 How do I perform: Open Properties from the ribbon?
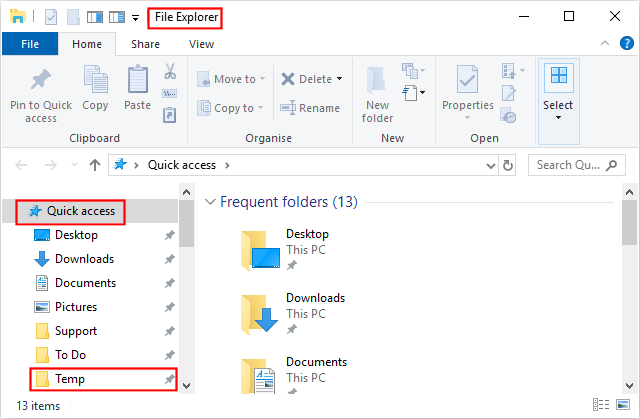467,81
